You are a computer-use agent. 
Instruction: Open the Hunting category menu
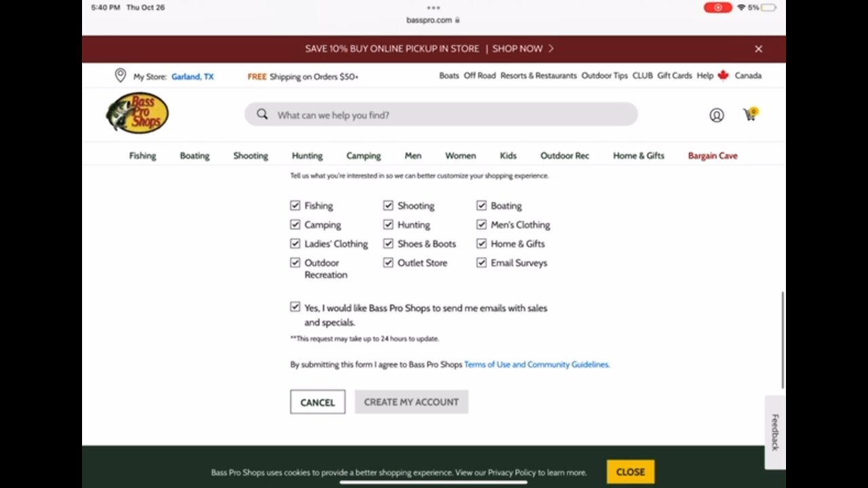click(307, 156)
